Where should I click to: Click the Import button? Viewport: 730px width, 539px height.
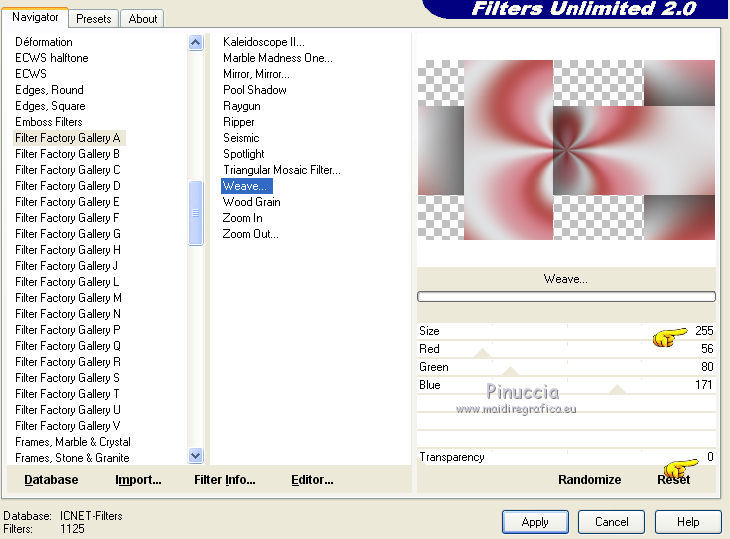click(138, 479)
